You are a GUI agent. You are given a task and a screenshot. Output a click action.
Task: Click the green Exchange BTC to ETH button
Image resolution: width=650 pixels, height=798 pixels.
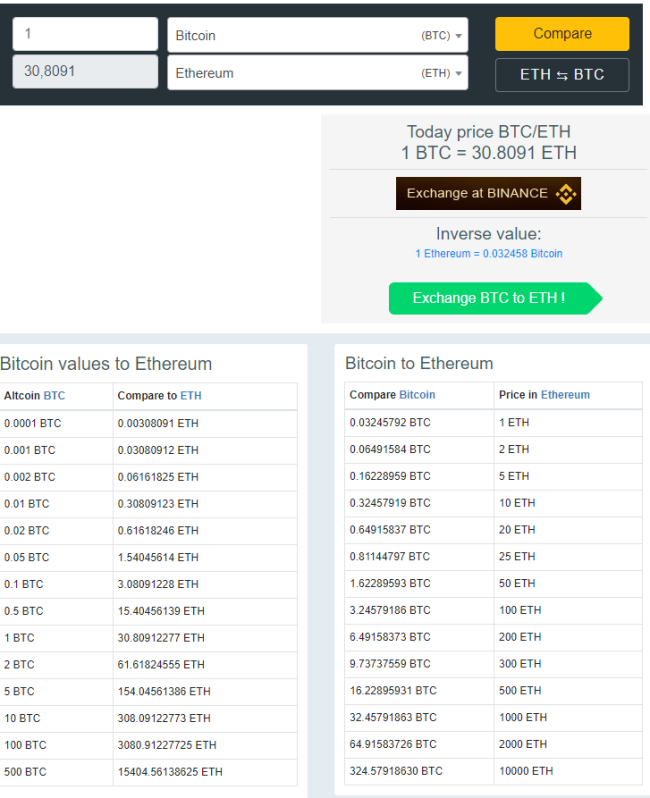coord(495,298)
